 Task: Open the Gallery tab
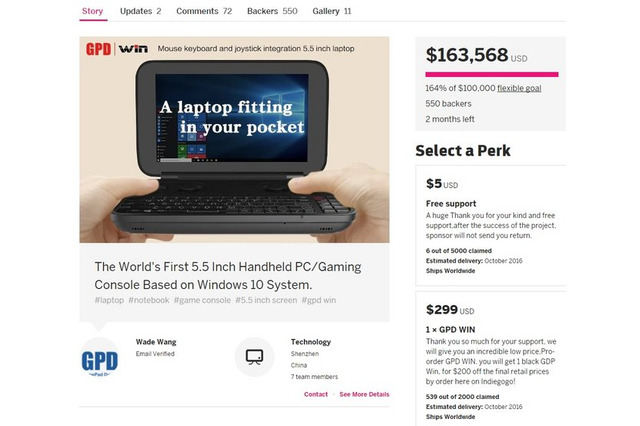[x=332, y=11]
